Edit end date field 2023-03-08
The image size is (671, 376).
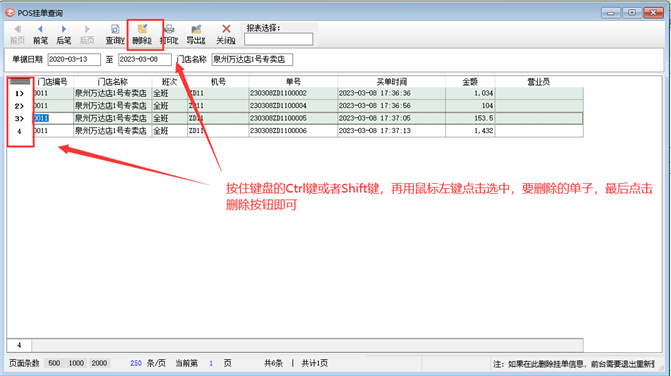coord(145,59)
